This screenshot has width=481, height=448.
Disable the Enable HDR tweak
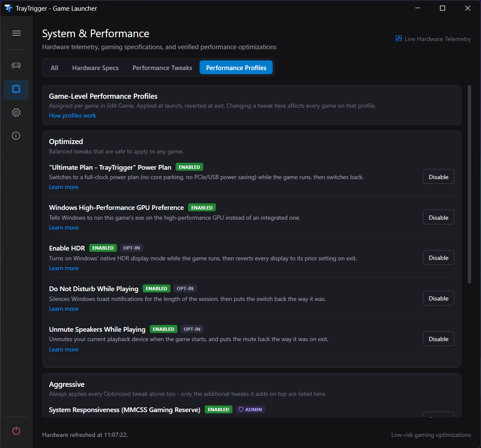tap(438, 258)
